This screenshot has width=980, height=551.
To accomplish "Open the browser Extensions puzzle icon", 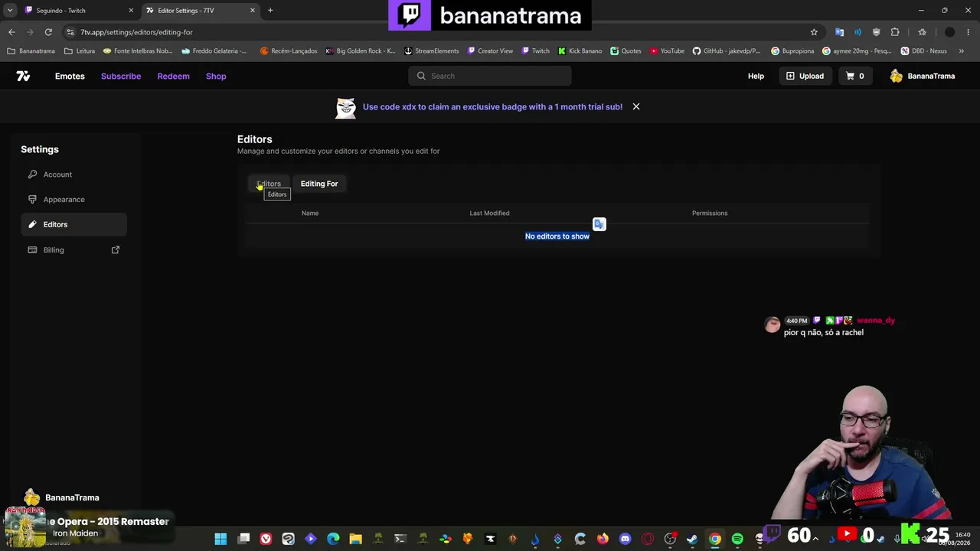I will [895, 32].
